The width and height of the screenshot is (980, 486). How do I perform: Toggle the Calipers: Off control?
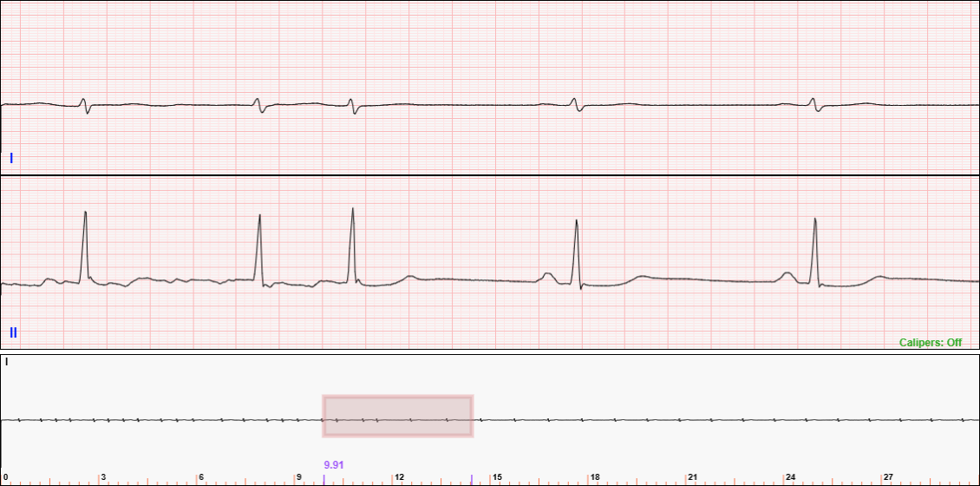tap(930, 343)
